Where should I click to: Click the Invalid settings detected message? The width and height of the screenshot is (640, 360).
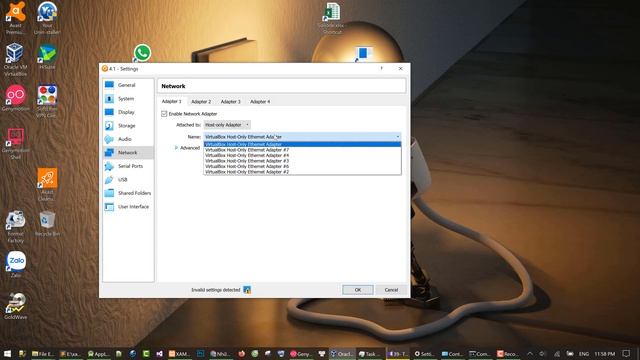tap(216, 290)
